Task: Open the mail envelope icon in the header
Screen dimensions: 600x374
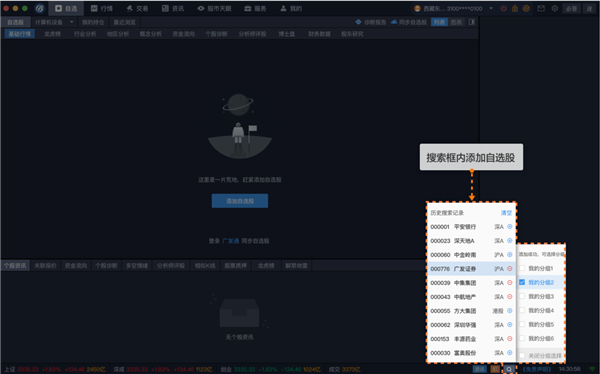Action: [541, 8]
